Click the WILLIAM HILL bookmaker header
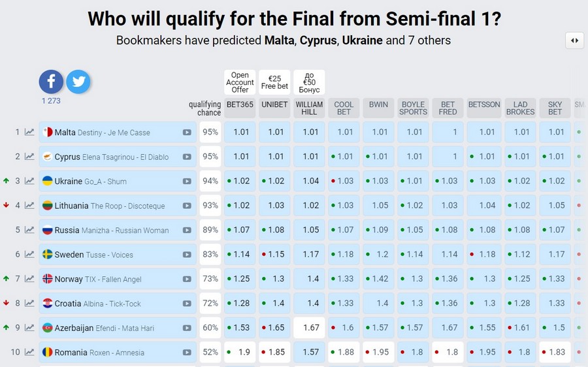 309,108
